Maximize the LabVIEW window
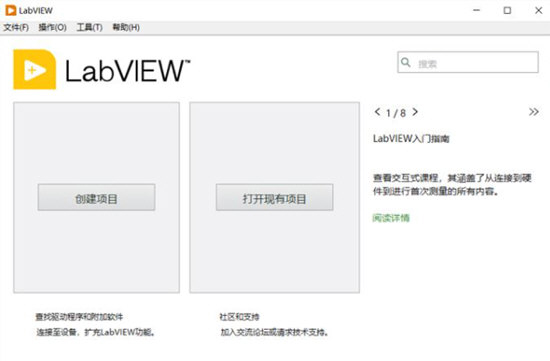 coord(507,11)
